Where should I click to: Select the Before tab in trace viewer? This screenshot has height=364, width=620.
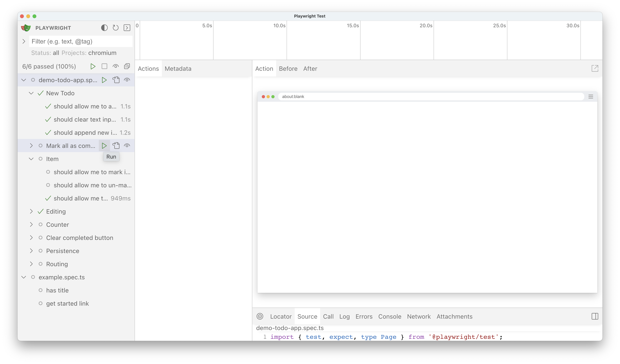click(x=288, y=69)
